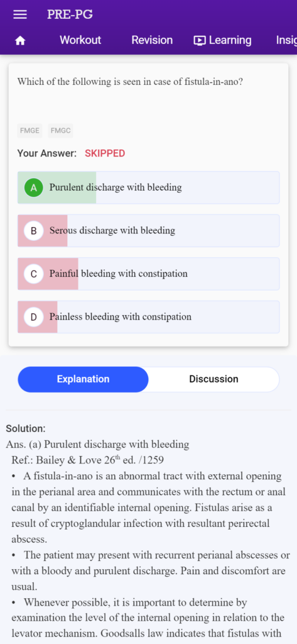Click the PRE-PG app title
Screen dimensions: 297x644
tap(70, 14)
